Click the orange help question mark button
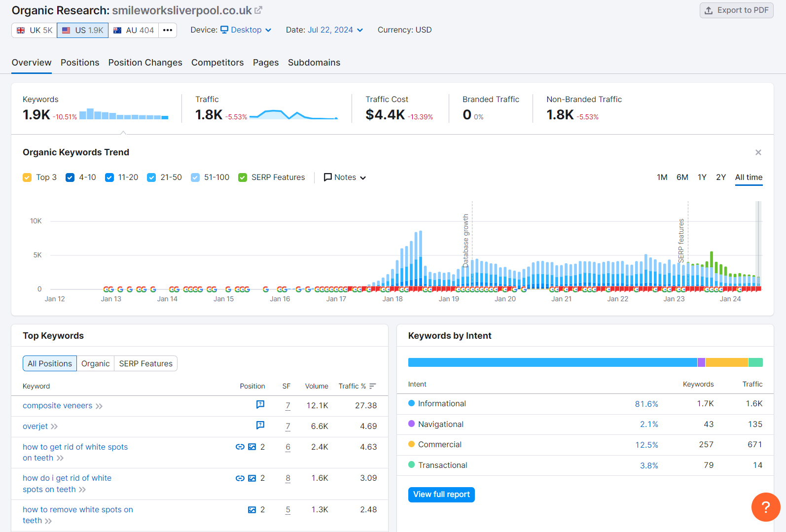 click(x=765, y=507)
